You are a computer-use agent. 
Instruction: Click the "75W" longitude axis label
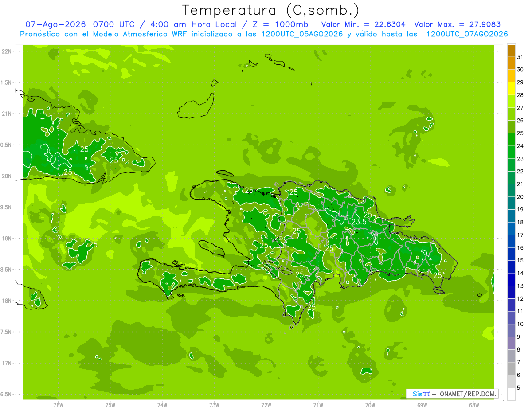coord(110,405)
